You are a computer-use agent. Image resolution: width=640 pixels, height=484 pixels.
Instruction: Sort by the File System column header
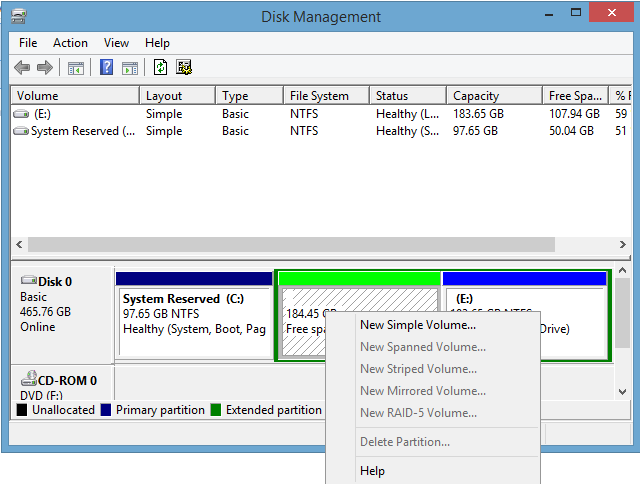pos(327,95)
